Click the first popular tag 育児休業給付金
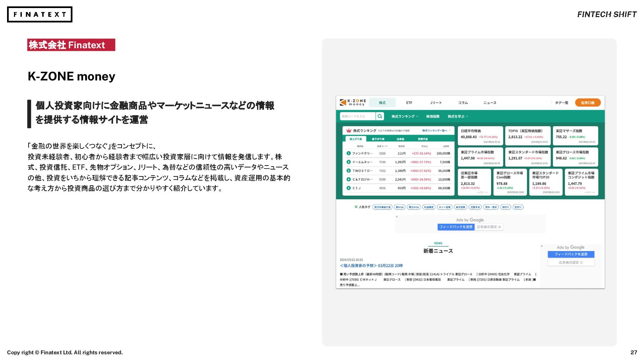This screenshot has height=362, width=644. (x=382, y=207)
